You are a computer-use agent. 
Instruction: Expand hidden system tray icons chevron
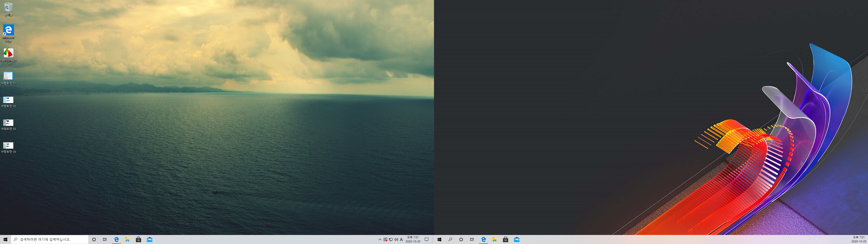[x=380, y=240]
